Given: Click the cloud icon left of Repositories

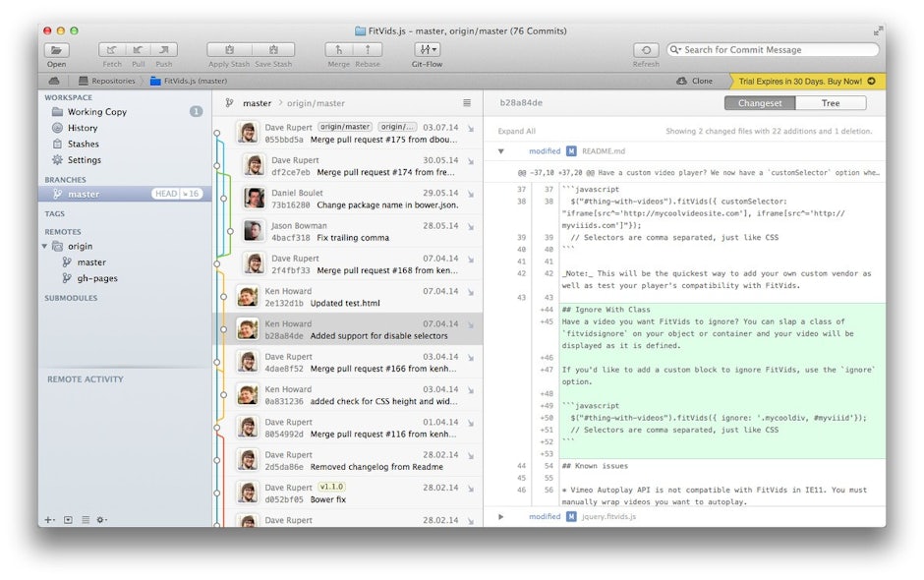Looking at the screenshot, I should pos(54,81).
